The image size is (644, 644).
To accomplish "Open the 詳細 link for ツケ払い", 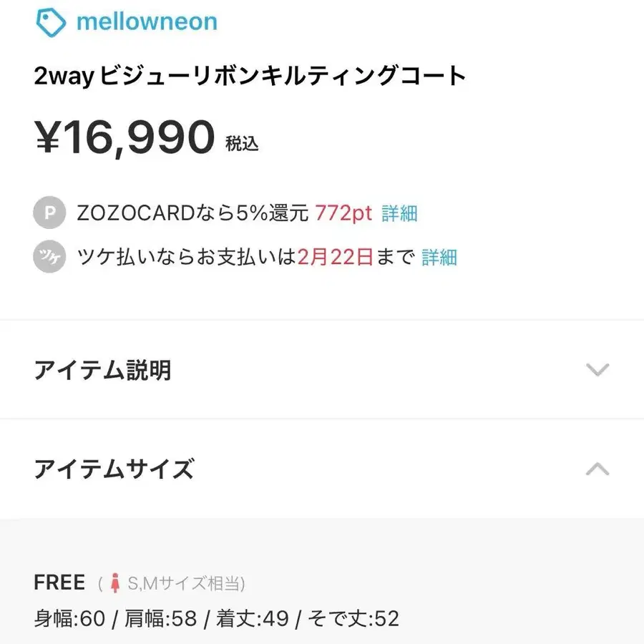I will [439, 257].
